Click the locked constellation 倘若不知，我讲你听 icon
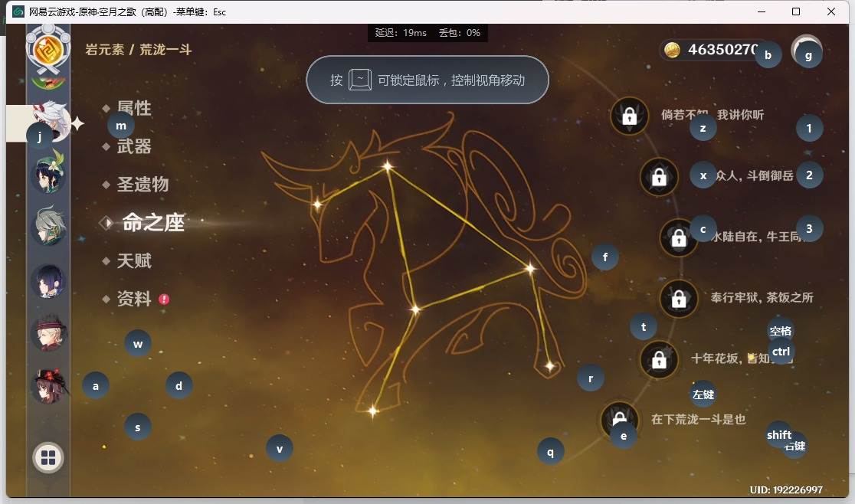 (629, 116)
